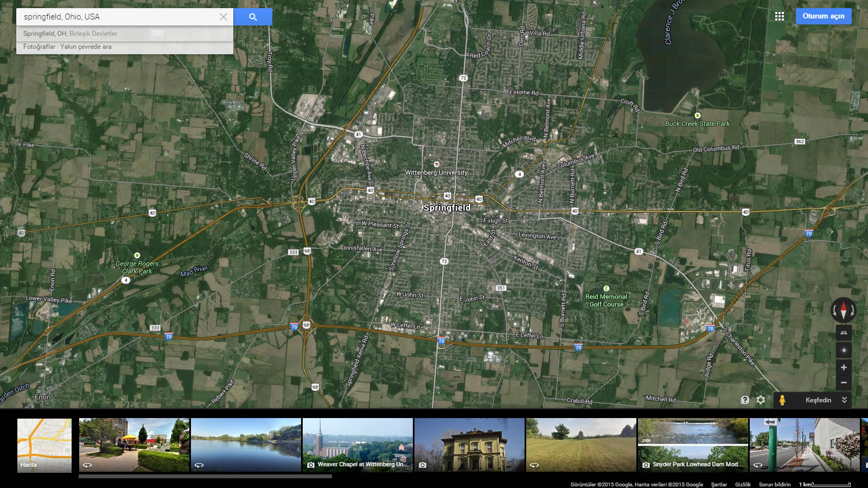Click the Oturum açın sign-in button
This screenshot has width=868, height=488.
click(x=823, y=16)
